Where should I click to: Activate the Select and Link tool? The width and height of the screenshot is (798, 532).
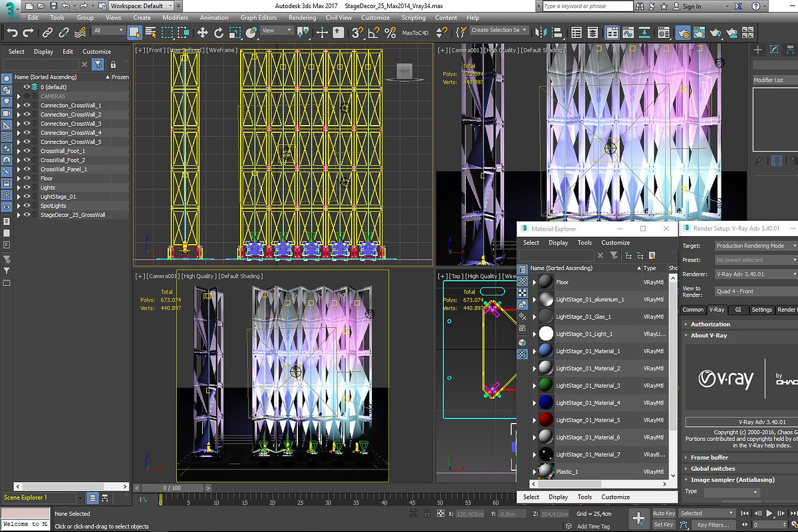pyautogui.click(x=48, y=32)
